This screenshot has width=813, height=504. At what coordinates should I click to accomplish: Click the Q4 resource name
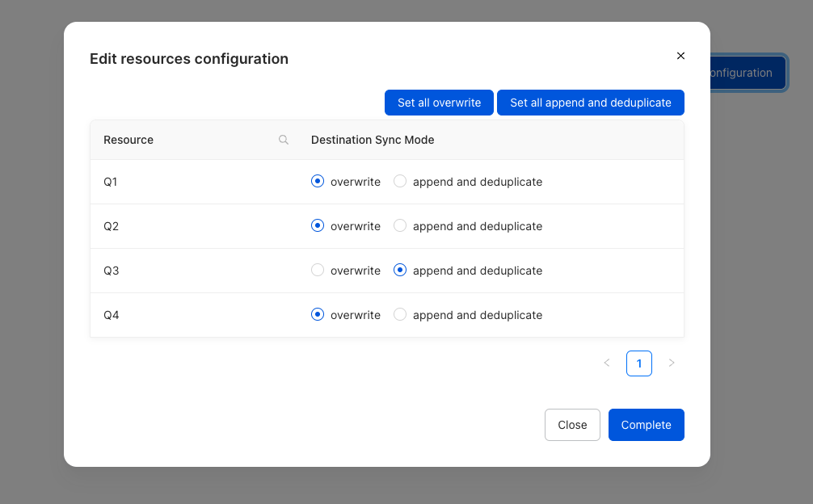[111, 316]
